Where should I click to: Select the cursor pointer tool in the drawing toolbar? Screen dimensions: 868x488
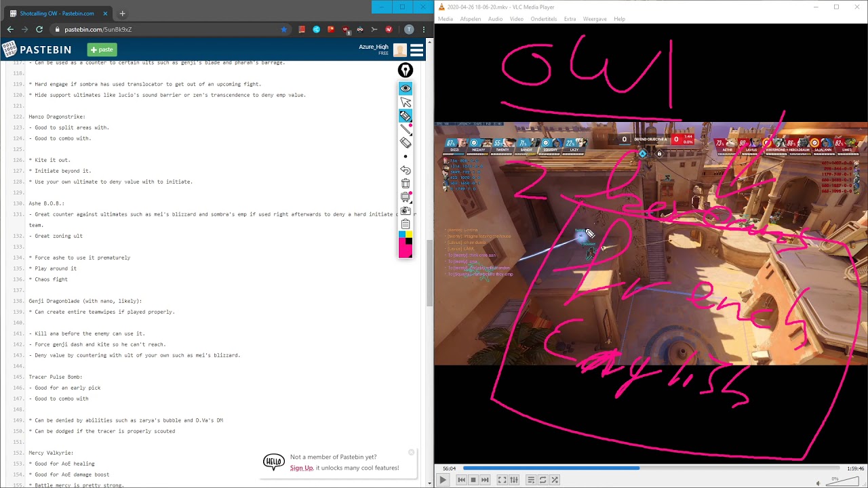tap(406, 102)
